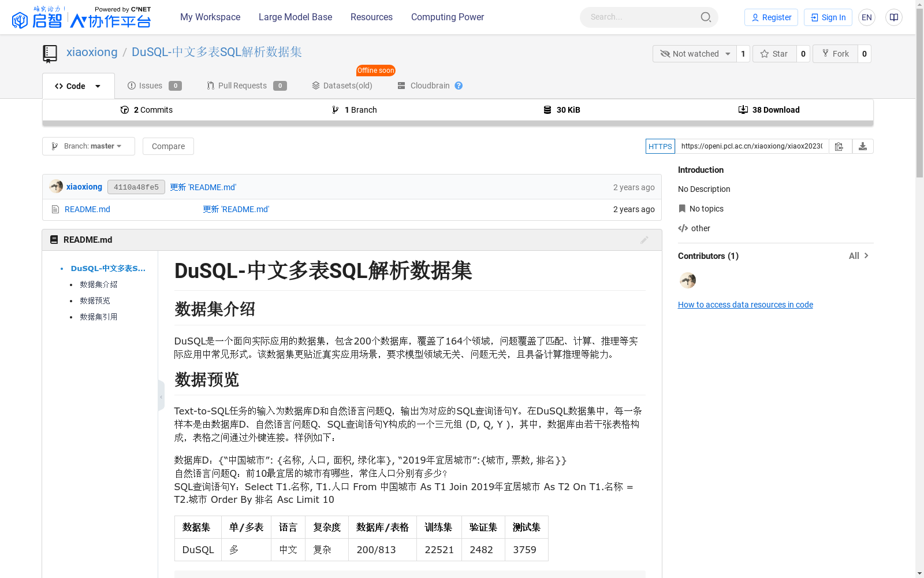Screen dimensions: 924x578
Task: Toggle watching with the Not watched button
Action: (694, 53)
